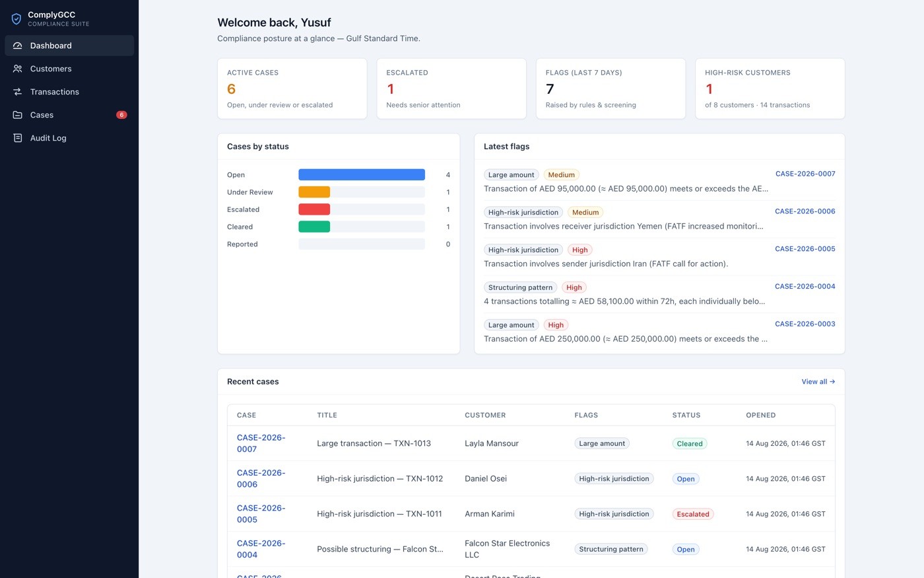The height and width of the screenshot is (578, 924).
Task: Select the Escalated card's 'Needs senior attention' text
Action: pos(423,105)
